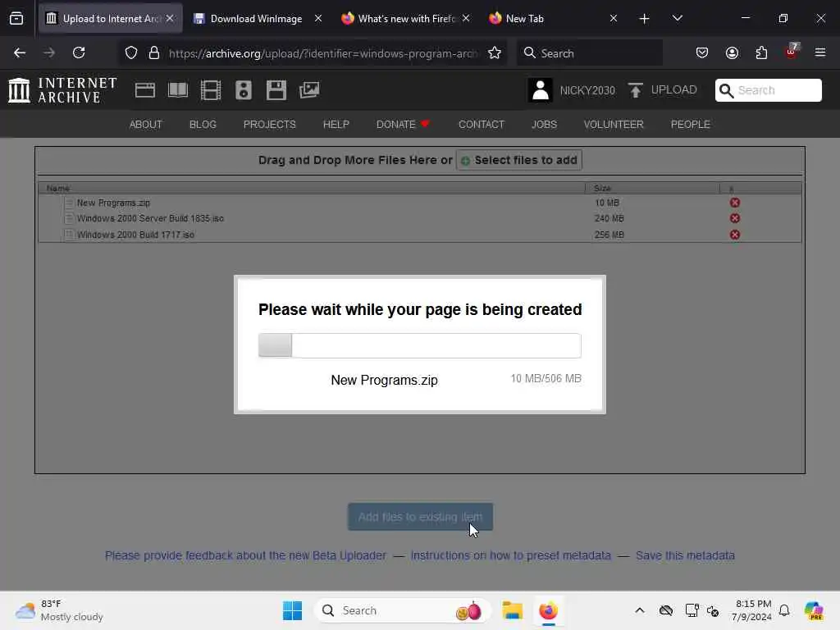
Task: Click Firefox icon in taskbar
Action: pos(548,610)
